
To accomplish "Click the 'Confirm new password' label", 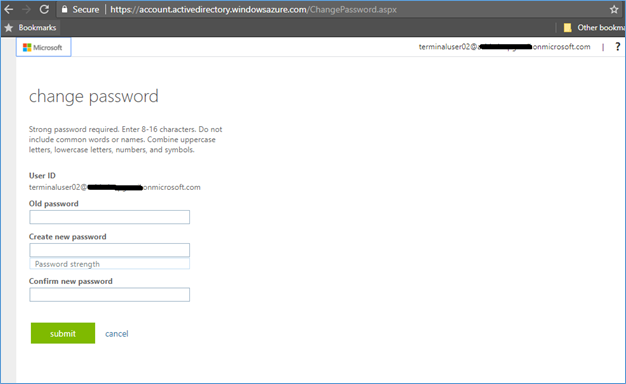I will (71, 281).
